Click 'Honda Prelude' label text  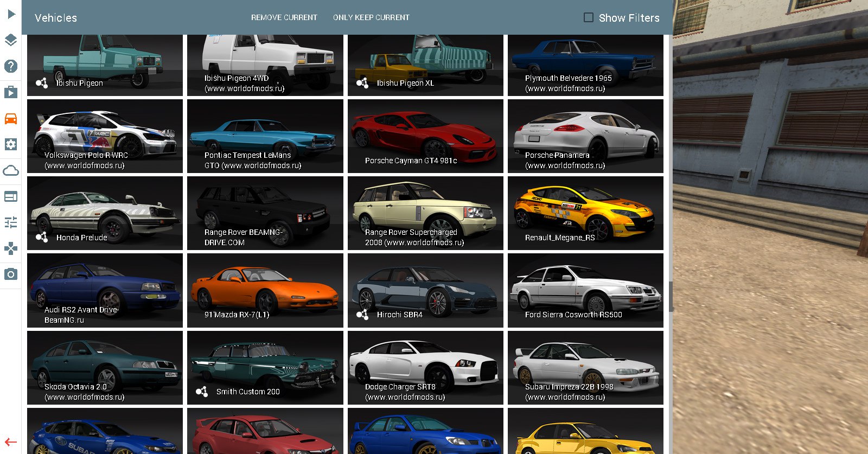pos(81,238)
